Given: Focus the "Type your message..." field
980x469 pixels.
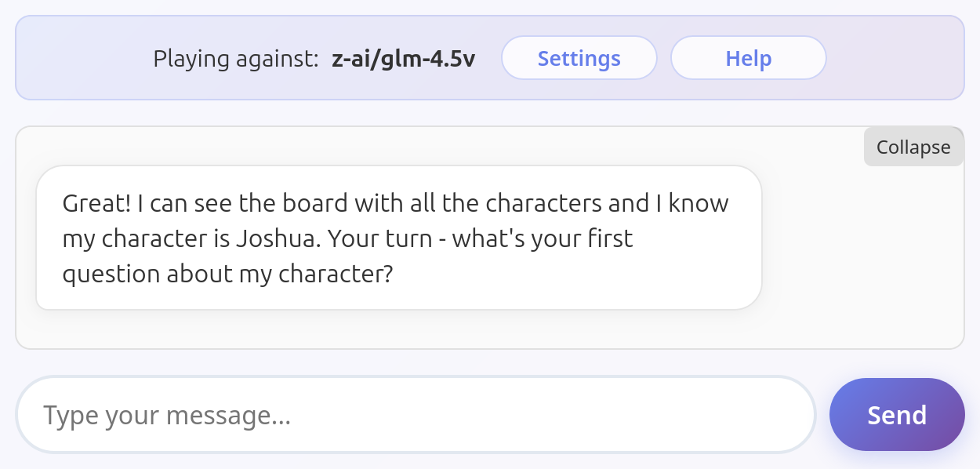Looking at the screenshot, I should click(x=416, y=415).
